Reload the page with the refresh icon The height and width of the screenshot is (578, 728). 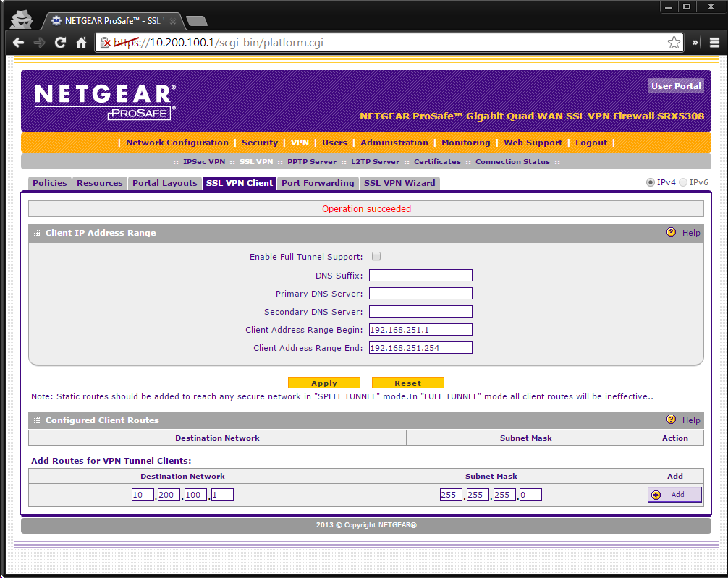click(x=60, y=43)
